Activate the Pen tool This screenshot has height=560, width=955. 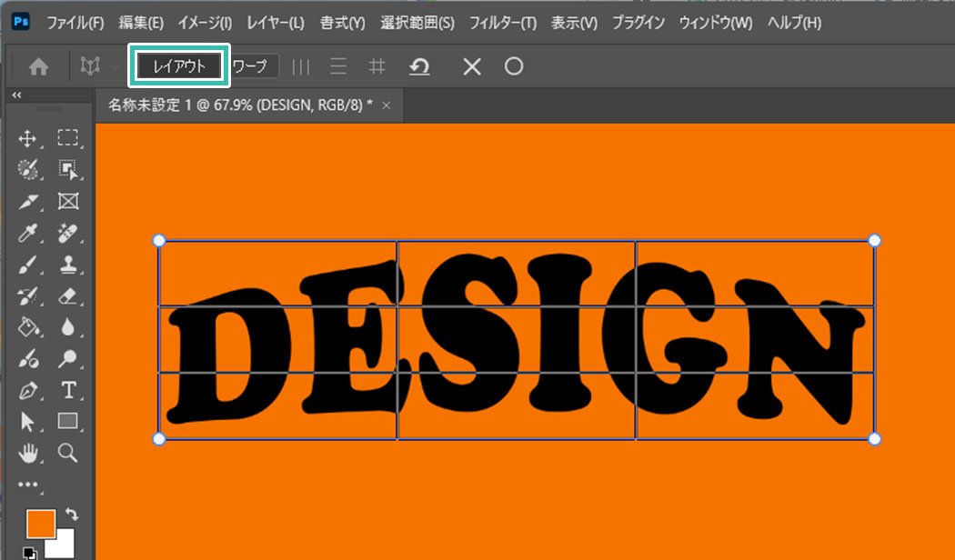point(27,391)
